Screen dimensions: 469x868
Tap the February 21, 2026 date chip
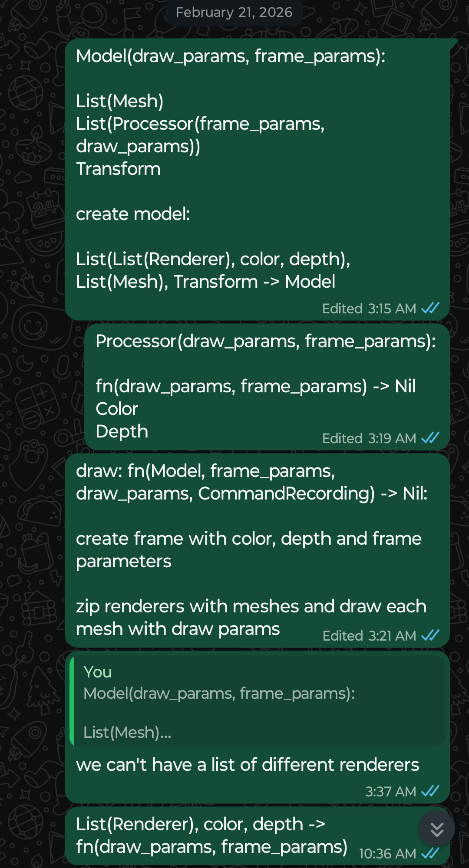click(234, 12)
